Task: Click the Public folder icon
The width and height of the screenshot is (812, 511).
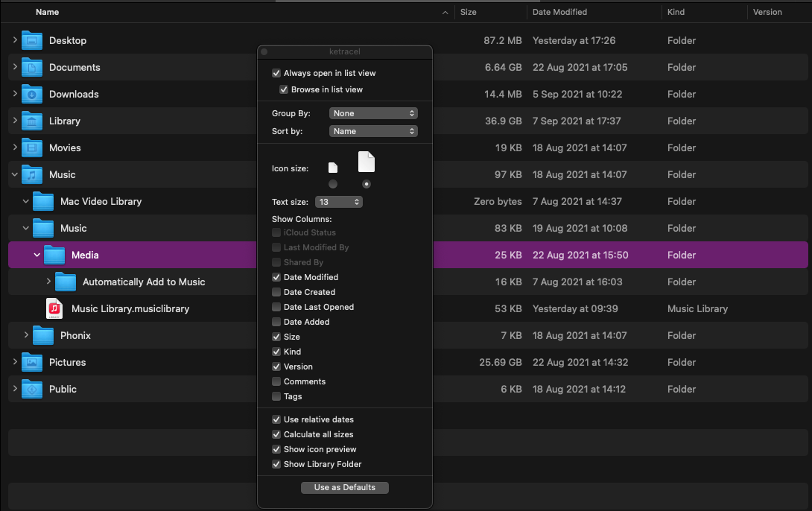Action: (31, 389)
